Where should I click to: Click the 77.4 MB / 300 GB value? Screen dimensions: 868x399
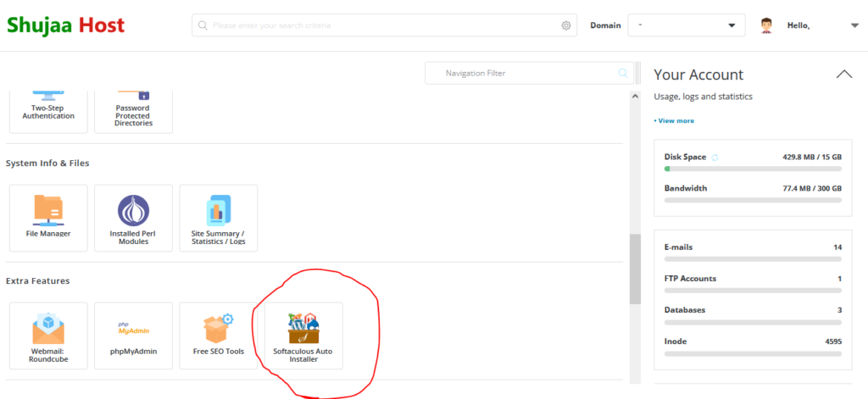click(812, 188)
